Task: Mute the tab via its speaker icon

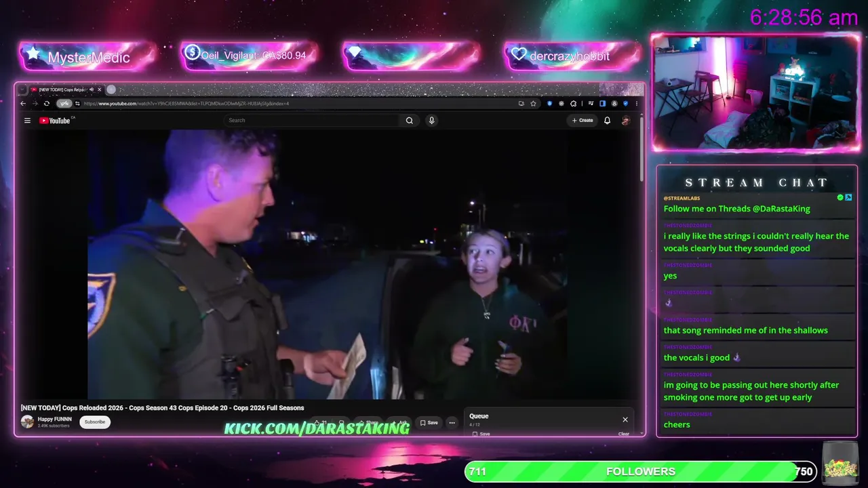Action: tap(92, 89)
